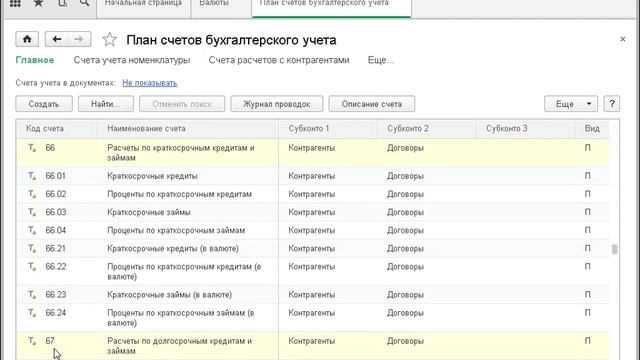This screenshot has height=360, width=640.
Task: Click account code 66.24
Action: (x=56, y=313)
